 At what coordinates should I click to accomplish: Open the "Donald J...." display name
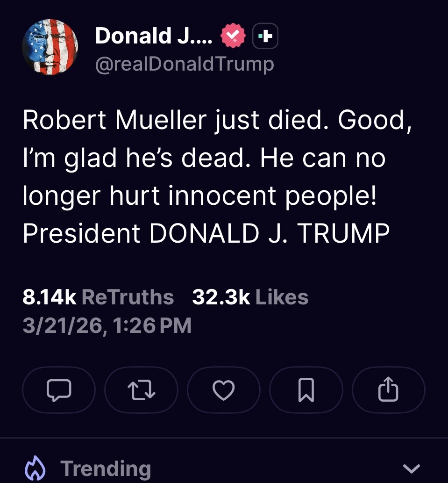(154, 36)
